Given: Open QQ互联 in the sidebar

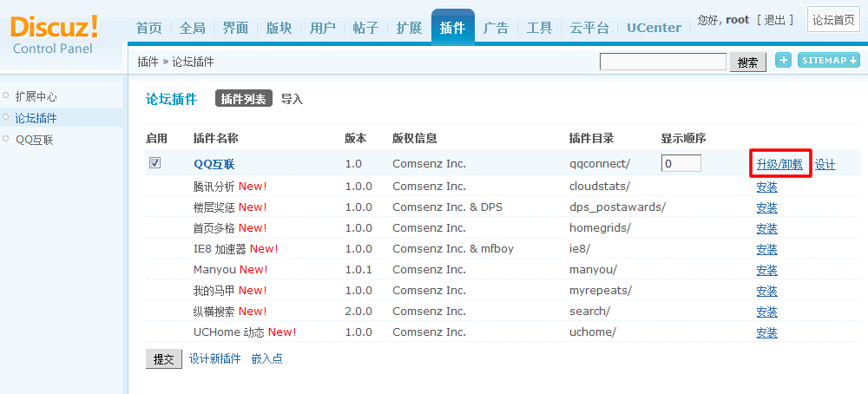Looking at the screenshot, I should tap(35, 140).
